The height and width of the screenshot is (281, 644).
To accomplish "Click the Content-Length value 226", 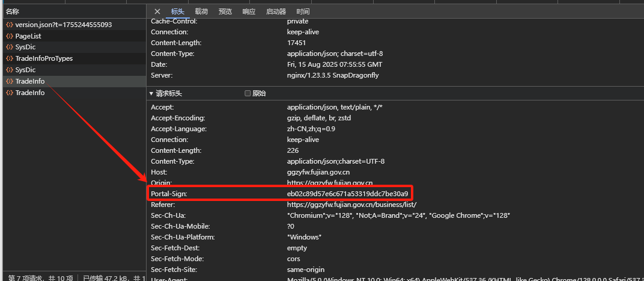I will 293,150.
